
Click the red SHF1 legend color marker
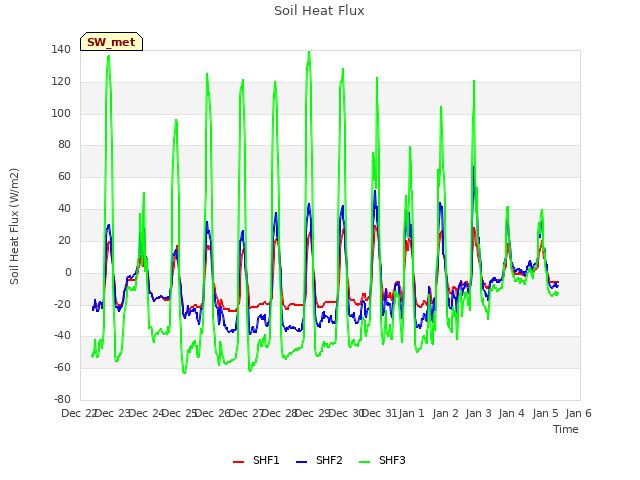tap(238, 462)
